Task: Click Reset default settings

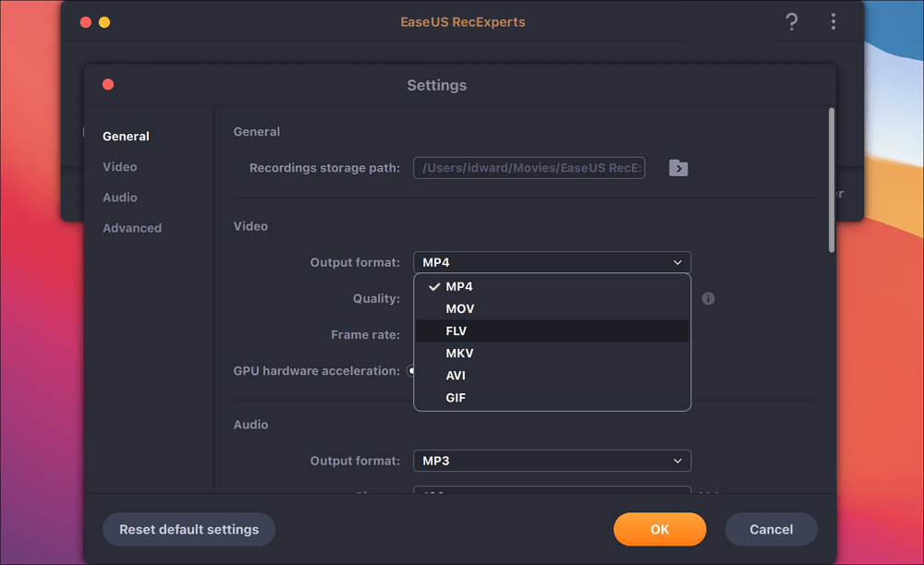Action: (188, 529)
